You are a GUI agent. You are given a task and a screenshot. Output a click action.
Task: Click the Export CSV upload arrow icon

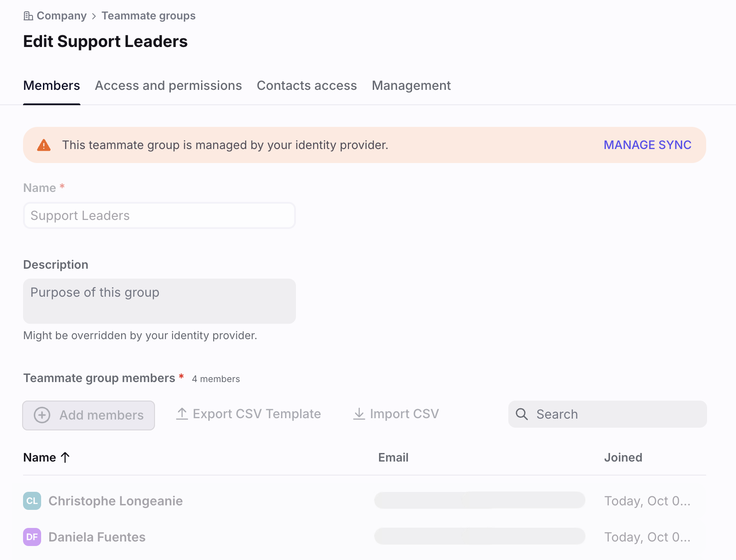pos(182,414)
